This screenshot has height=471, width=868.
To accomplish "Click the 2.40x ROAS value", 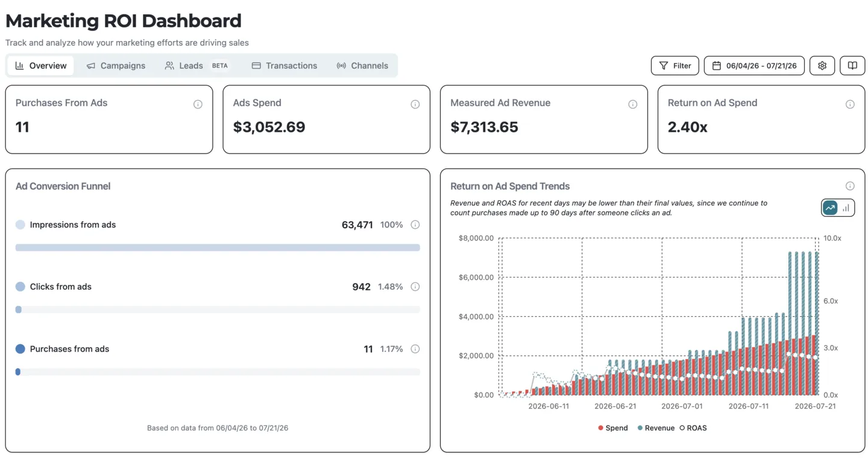I will [x=688, y=127].
